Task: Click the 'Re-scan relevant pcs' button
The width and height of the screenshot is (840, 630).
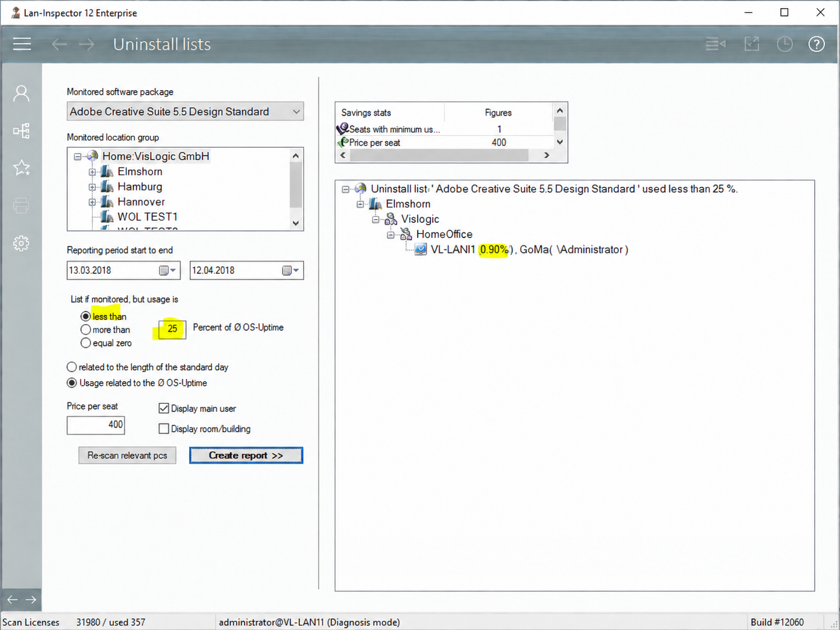Action: point(128,455)
